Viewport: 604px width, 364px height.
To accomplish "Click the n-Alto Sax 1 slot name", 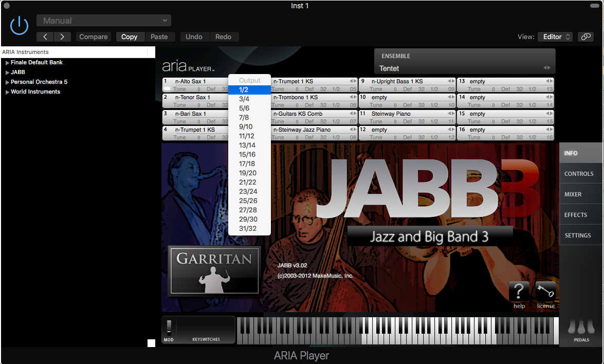I will pos(190,81).
